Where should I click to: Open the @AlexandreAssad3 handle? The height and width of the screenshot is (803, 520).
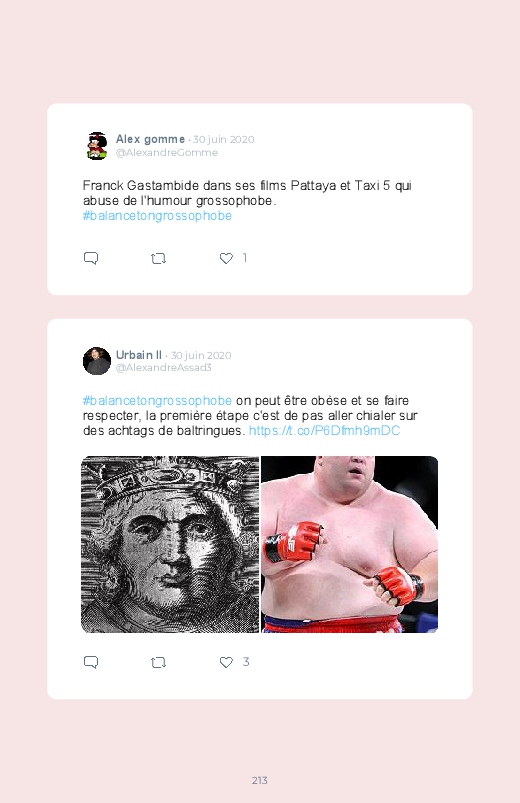[x=163, y=367]
